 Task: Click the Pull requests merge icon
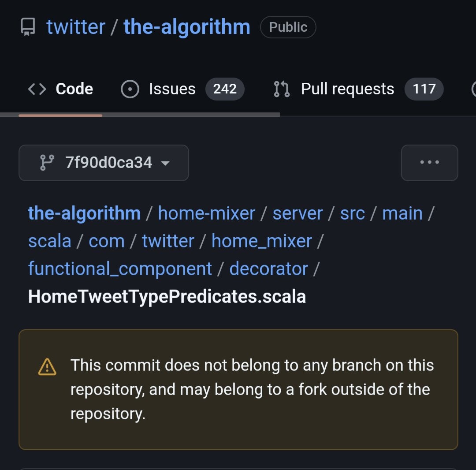click(282, 89)
